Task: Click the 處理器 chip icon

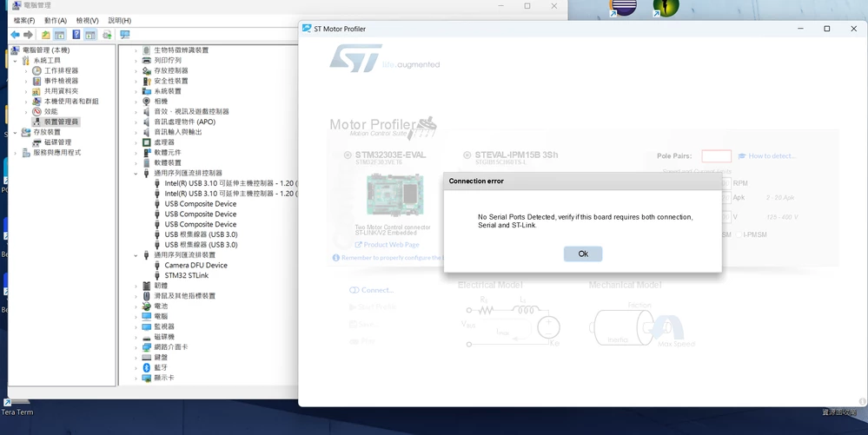Action: (147, 142)
